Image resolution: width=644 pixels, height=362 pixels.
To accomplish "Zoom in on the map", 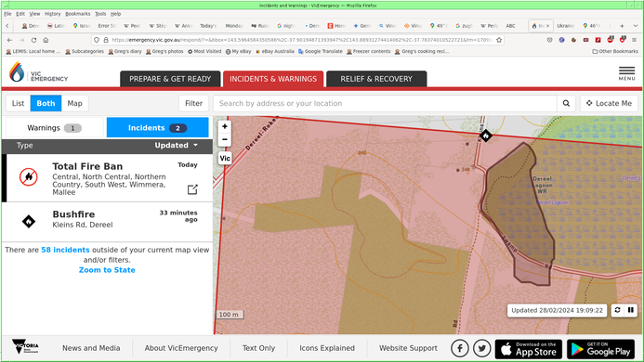I will [225, 126].
